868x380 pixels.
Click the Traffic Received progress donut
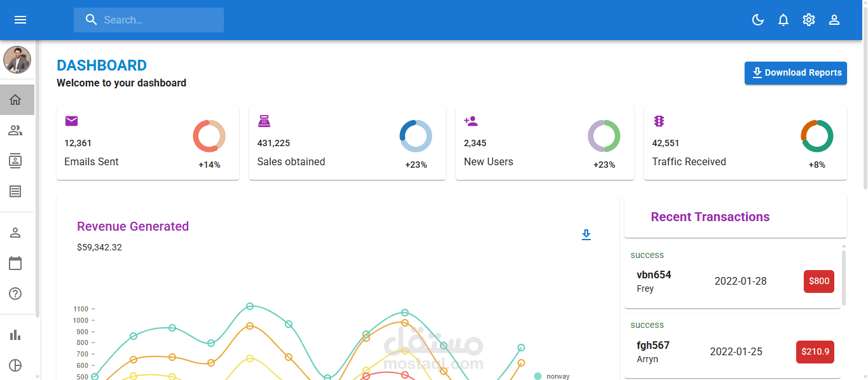click(x=817, y=136)
